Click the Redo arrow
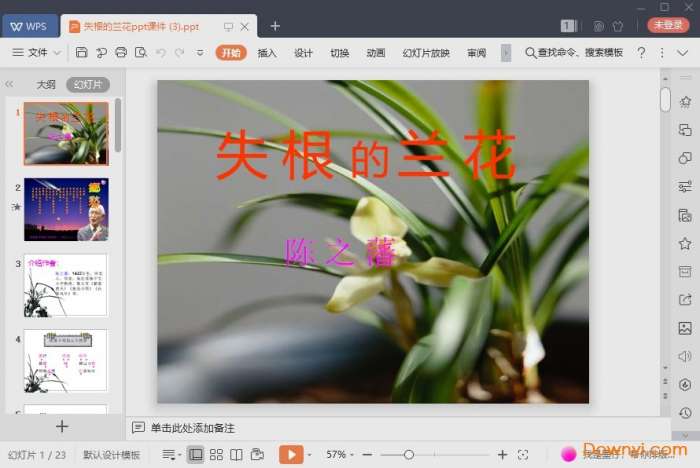This screenshot has width=700, height=468. click(179, 53)
